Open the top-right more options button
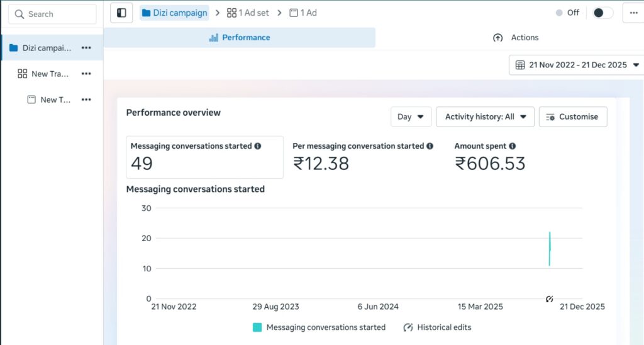The image size is (644, 345). click(x=632, y=13)
